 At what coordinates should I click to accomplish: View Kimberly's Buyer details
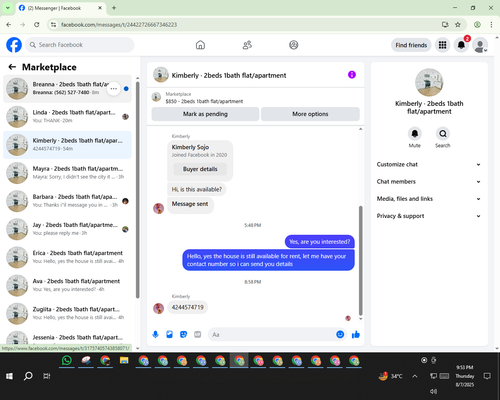pyautogui.click(x=200, y=169)
